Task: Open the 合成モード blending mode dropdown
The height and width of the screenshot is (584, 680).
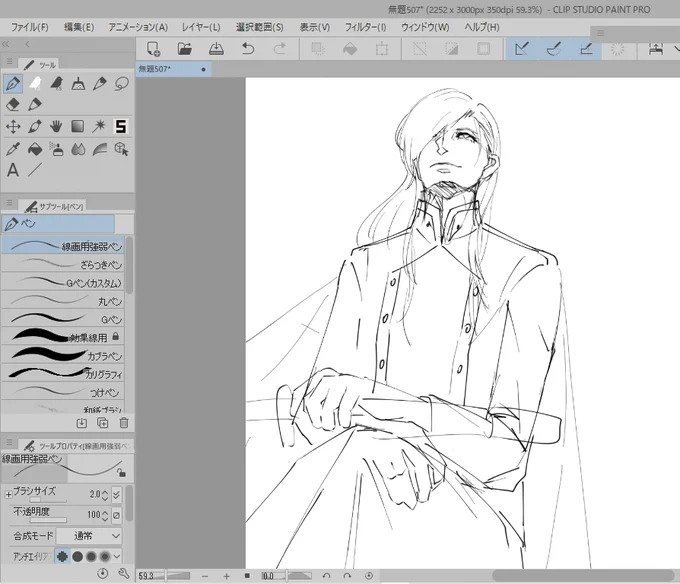Action: tap(89, 536)
